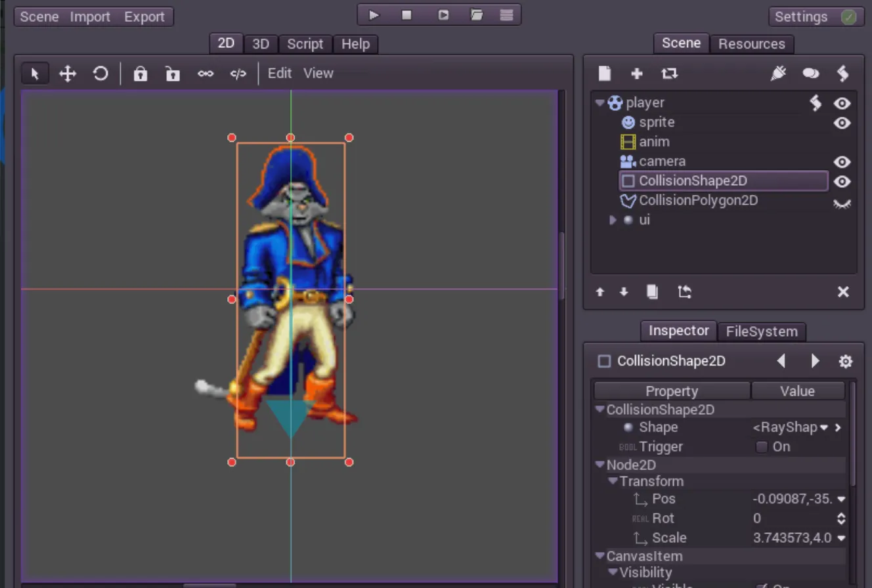
Task: Reparent the selected node
Action: click(685, 292)
